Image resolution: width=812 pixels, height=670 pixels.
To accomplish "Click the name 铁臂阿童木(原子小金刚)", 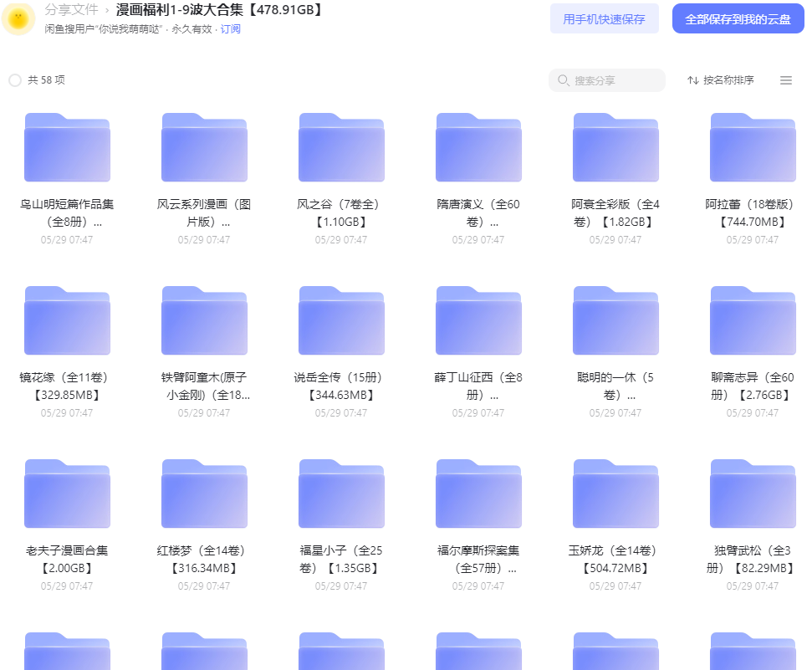I will pos(204,386).
